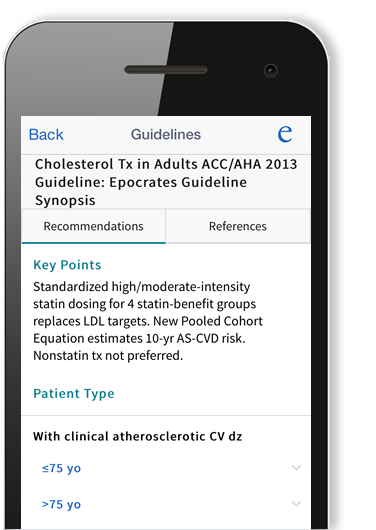This screenshot has width=376, height=530.
Task: Tap the phone's earpiece speaker slot
Action: coord(166,70)
